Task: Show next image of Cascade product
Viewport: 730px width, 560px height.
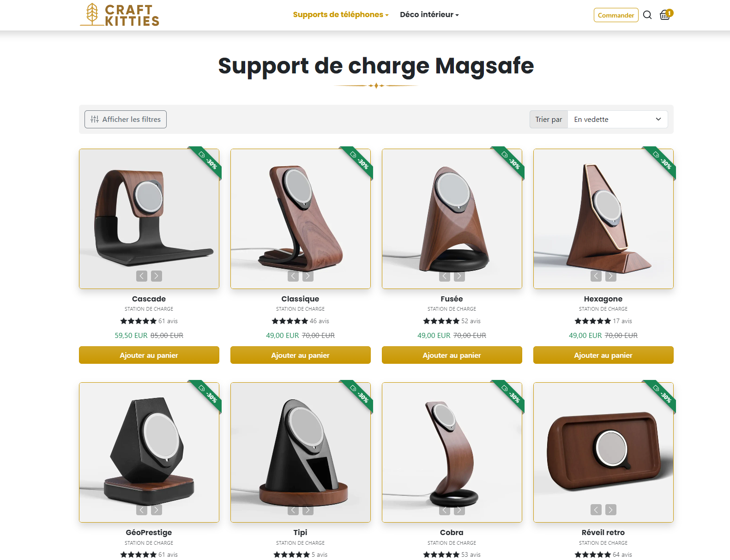Action: coord(157,276)
